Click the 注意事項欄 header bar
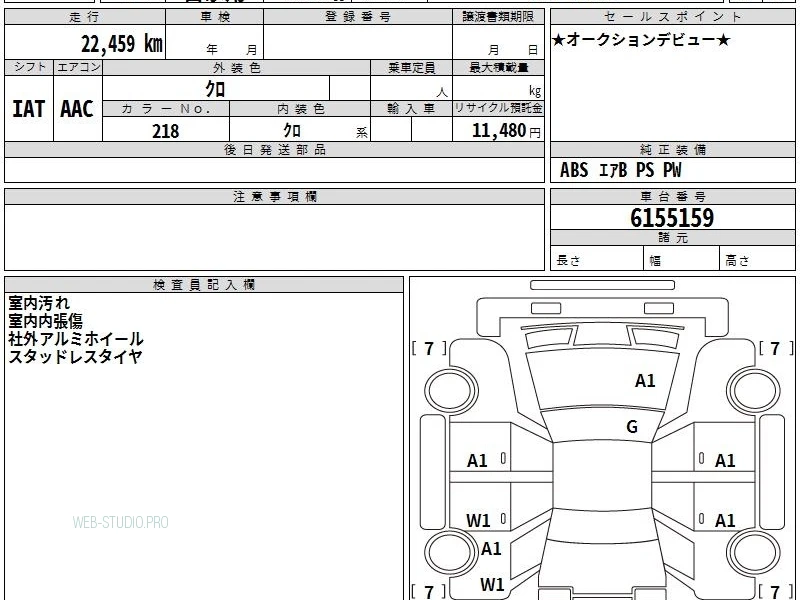The height and width of the screenshot is (600, 800). click(x=274, y=196)
